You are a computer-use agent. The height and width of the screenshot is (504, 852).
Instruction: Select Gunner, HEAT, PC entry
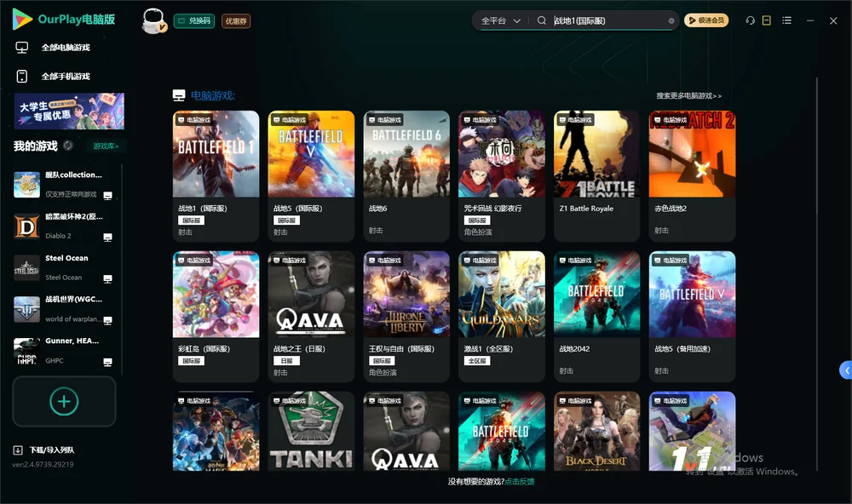pyautogui.click(x=66, y=351)
